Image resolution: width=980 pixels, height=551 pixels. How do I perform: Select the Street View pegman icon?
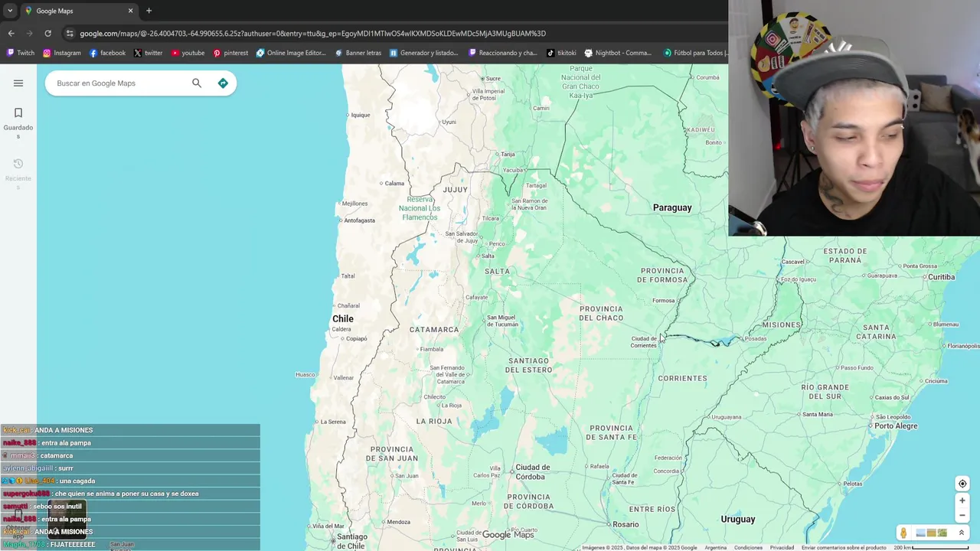(x=903, y=533)
